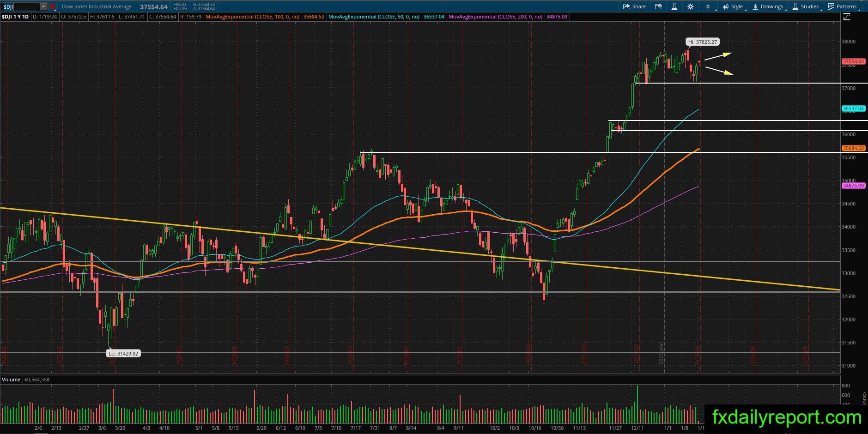Click the ask value A: 37564.64
868x434 pixels.
204,9
